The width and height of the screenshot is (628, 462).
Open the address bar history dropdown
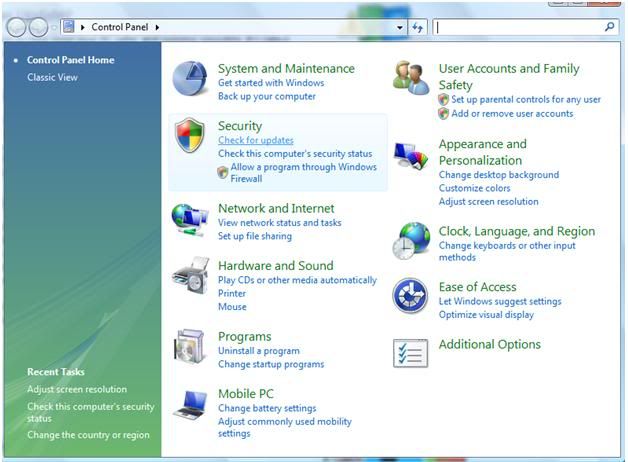(x=399, y=27)
